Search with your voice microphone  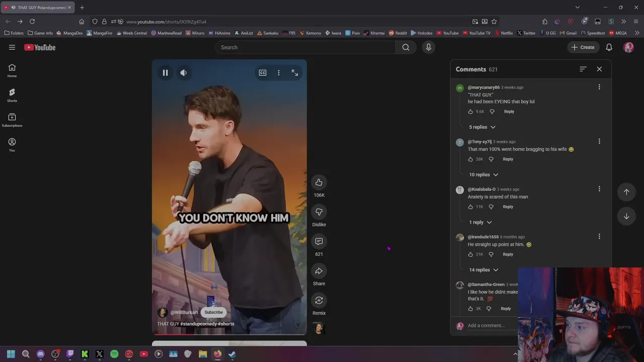[x=429, y=47]
